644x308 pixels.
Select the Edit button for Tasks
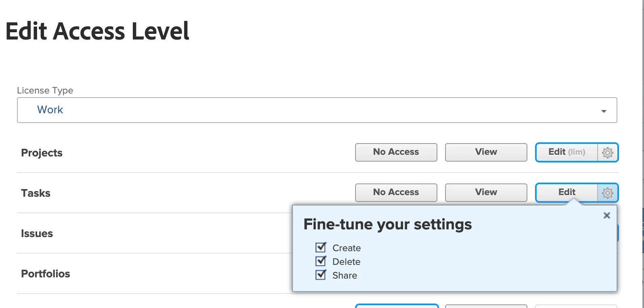[x=567, y=193]
